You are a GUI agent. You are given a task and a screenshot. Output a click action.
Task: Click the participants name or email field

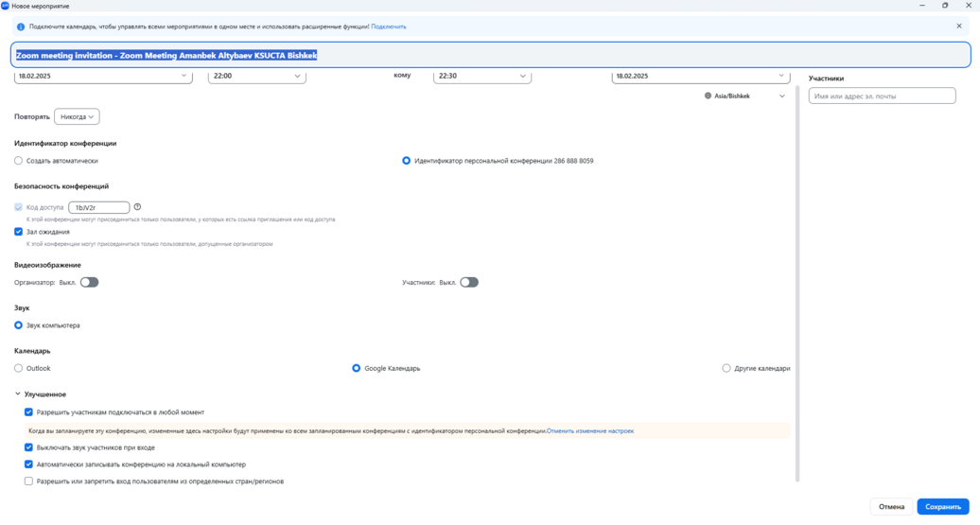(x=882, y=96)
